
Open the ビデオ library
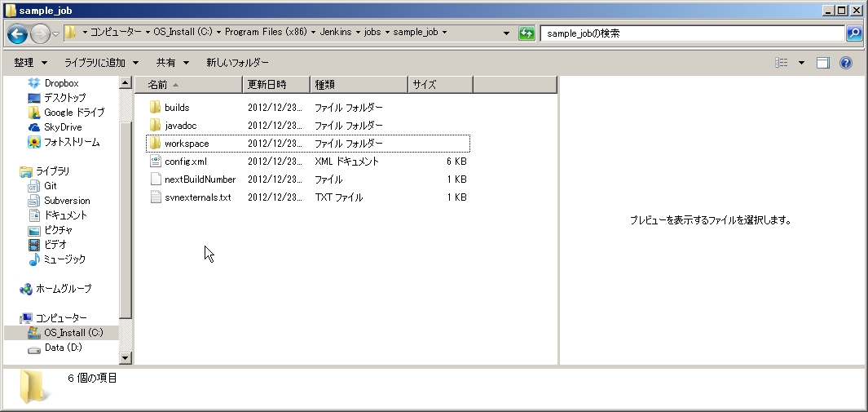click(x=55, y=244)
